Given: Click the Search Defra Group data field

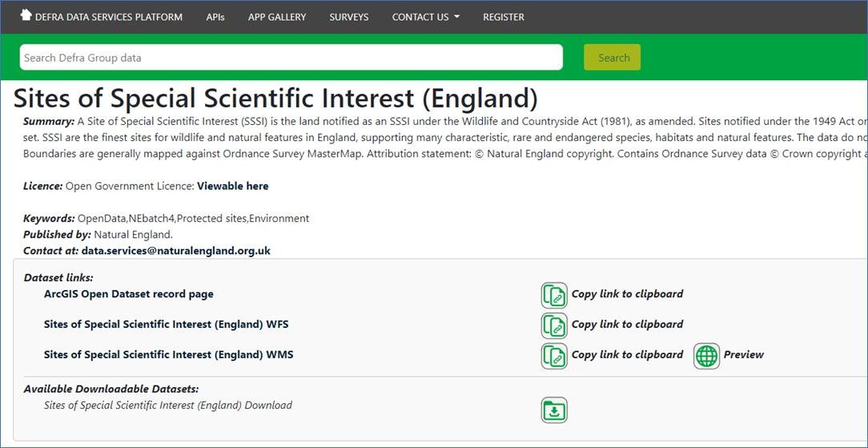Looking at the screenshot, I should pos(291,58).
